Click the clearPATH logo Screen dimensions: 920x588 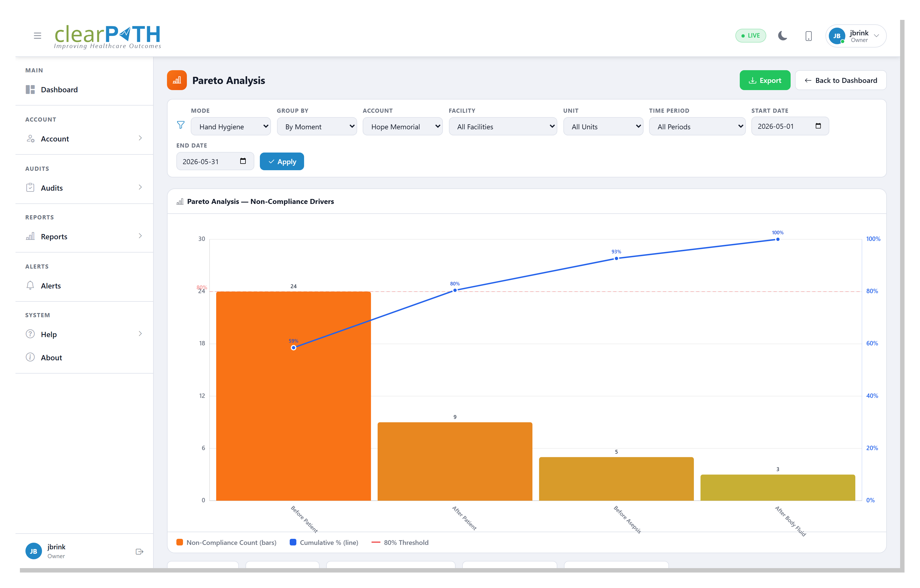point(107,37)
